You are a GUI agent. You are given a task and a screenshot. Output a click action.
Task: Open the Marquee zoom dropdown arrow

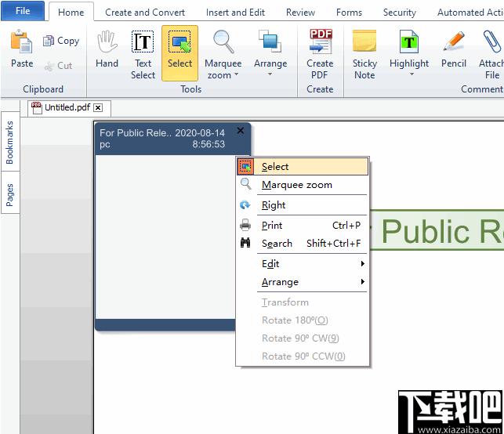pos(236,74)
